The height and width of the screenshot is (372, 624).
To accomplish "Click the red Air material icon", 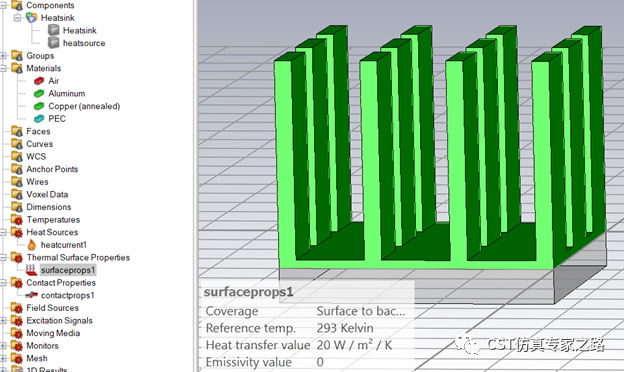I will click(39, 81).
